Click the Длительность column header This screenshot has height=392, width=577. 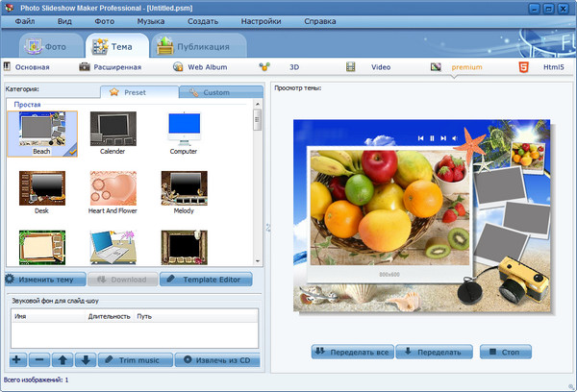110,316
